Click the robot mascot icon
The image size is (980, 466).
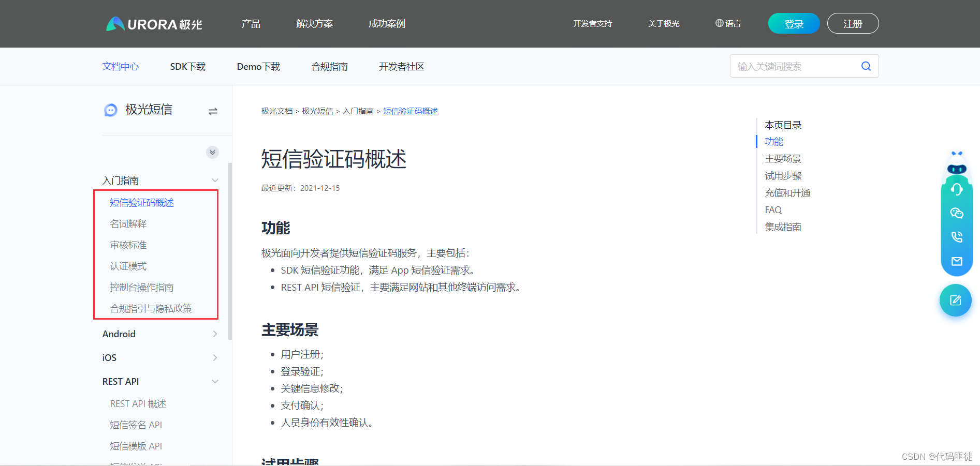pyautogui.click(x=956, y=163)
